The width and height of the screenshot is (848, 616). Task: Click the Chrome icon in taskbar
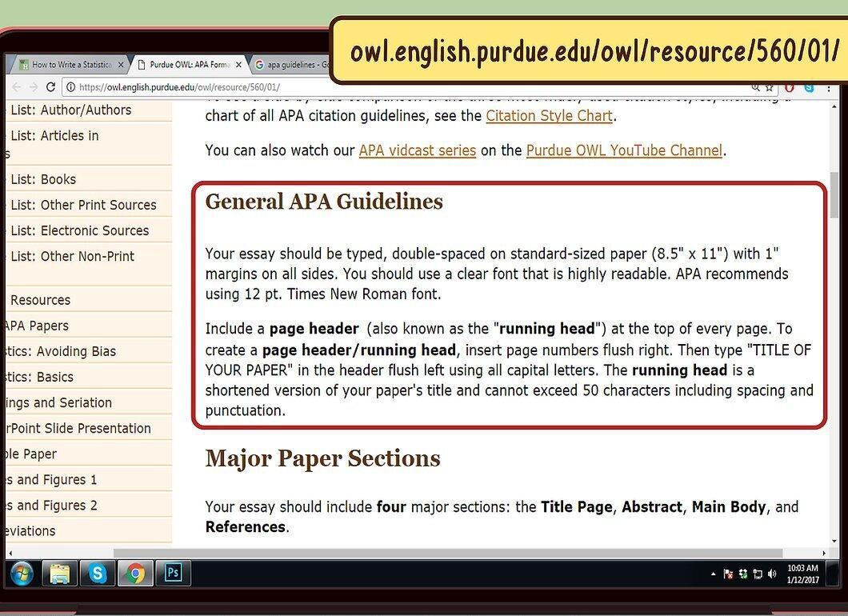click(136, 574)
